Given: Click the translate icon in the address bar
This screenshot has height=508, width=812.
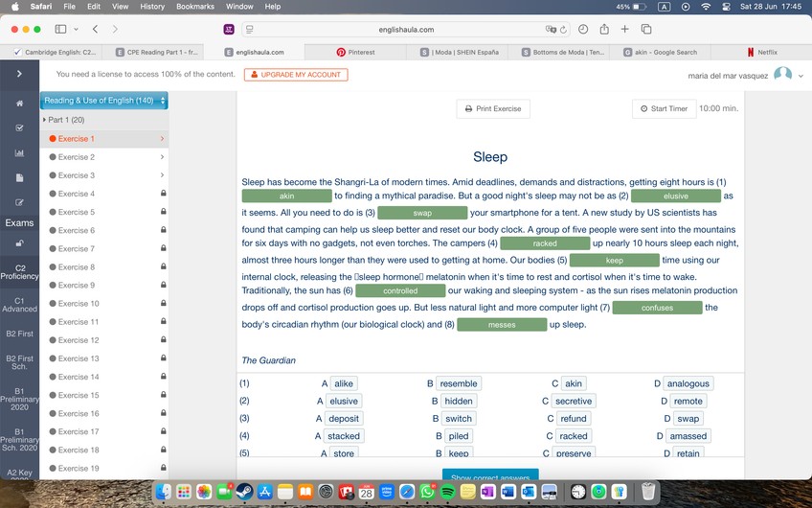Looking at the screenshot, I should click(551, 30).
